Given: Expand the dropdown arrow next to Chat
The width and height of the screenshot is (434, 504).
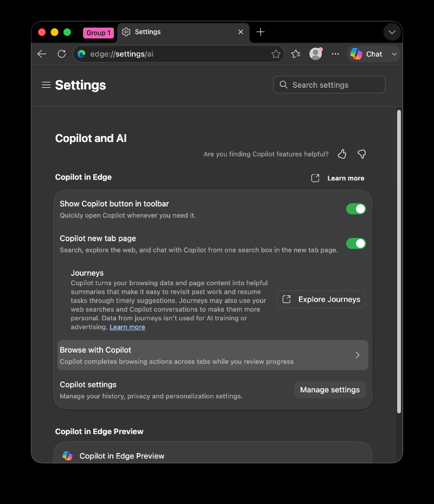Looking at the screenshot, I should coord(394,54).
